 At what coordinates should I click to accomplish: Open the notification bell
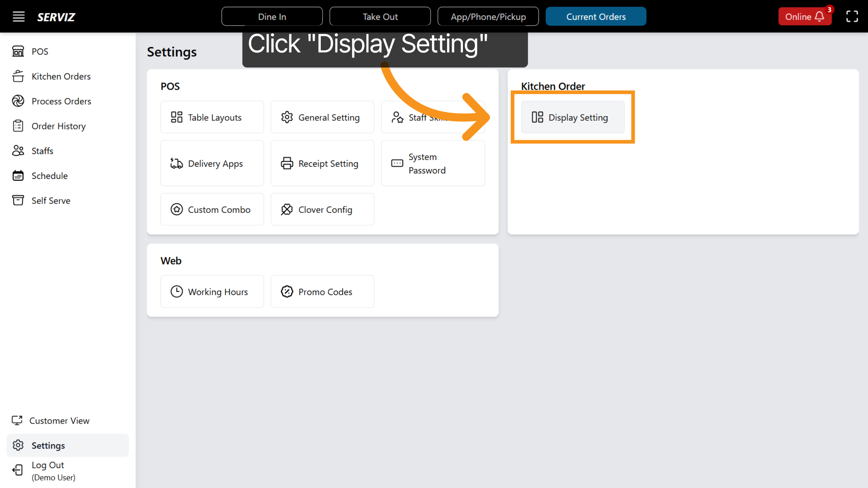tap(819, 16)
